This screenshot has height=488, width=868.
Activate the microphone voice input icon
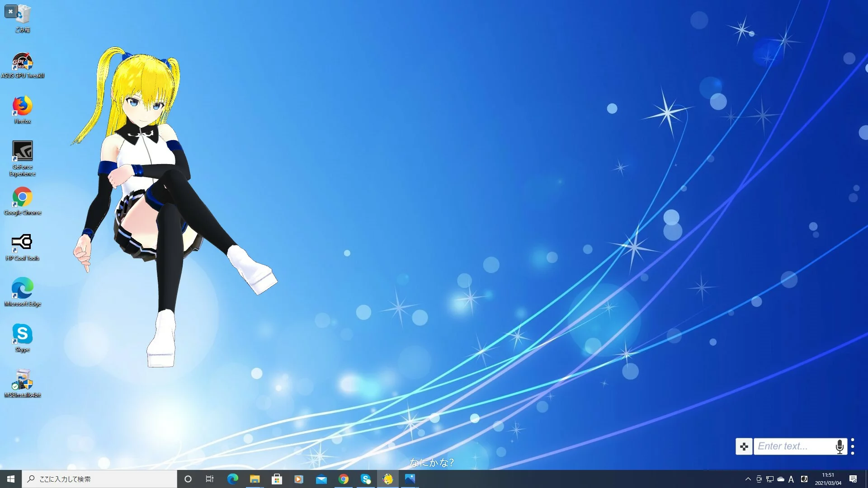tap(840, 446)
